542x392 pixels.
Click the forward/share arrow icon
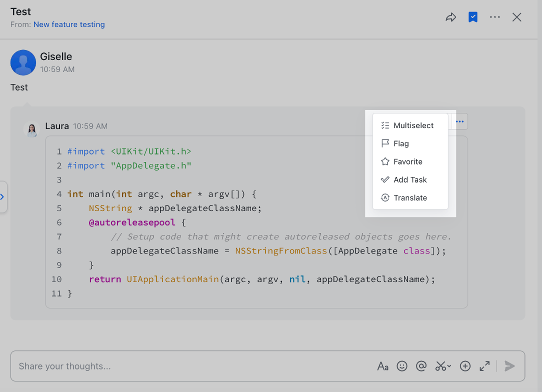coord(451,17)
